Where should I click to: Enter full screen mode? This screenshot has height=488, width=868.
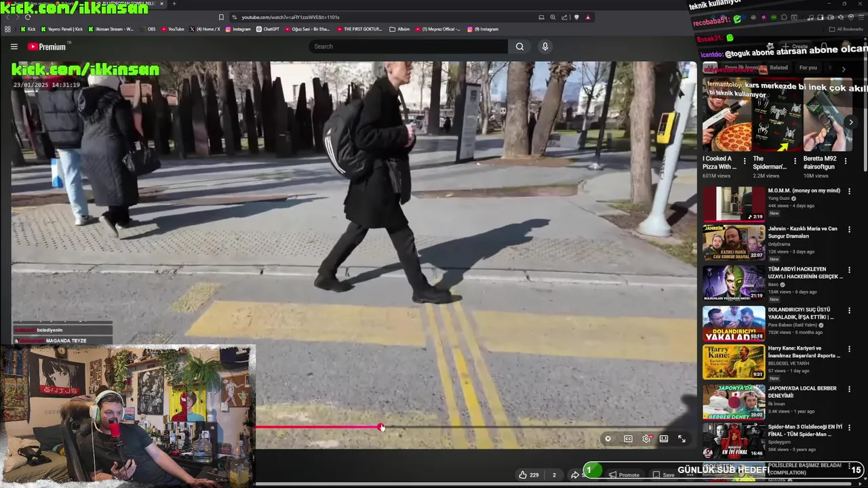tap(682, 439)
